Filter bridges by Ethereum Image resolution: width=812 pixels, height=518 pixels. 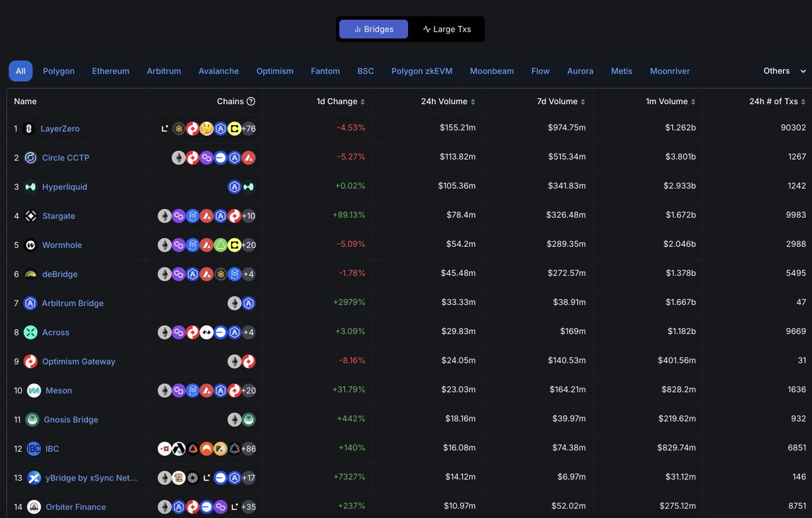tap(110, 71)
